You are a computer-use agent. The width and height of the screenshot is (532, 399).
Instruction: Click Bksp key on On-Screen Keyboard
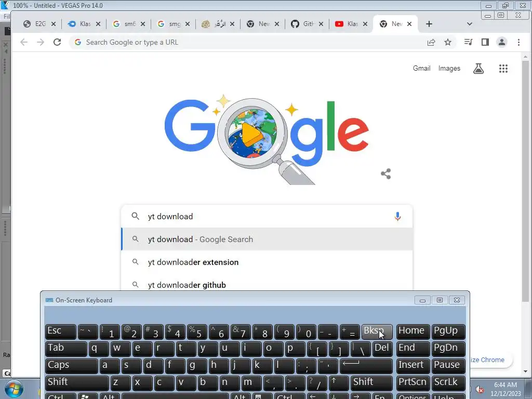377,331
